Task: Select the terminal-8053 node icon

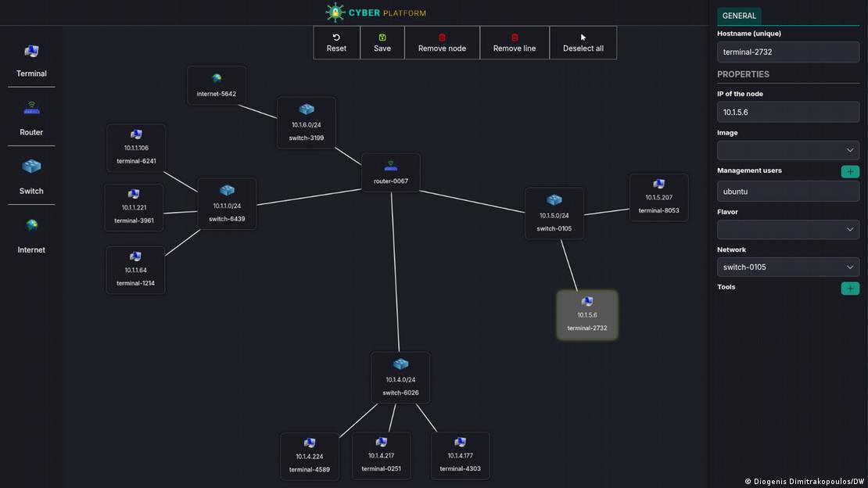Action: coord(658,185)
